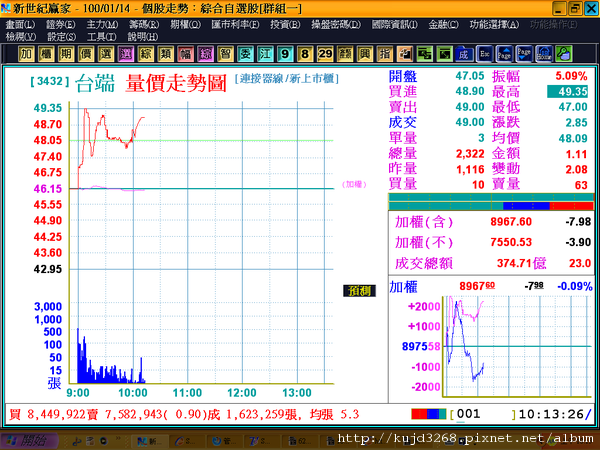Click the yellow 綜 toolbar icon

click(x=146, y=54)
